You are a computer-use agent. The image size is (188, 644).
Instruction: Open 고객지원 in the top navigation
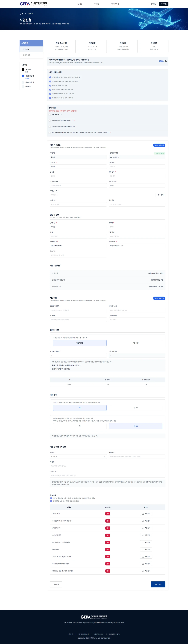pos(97,4)
